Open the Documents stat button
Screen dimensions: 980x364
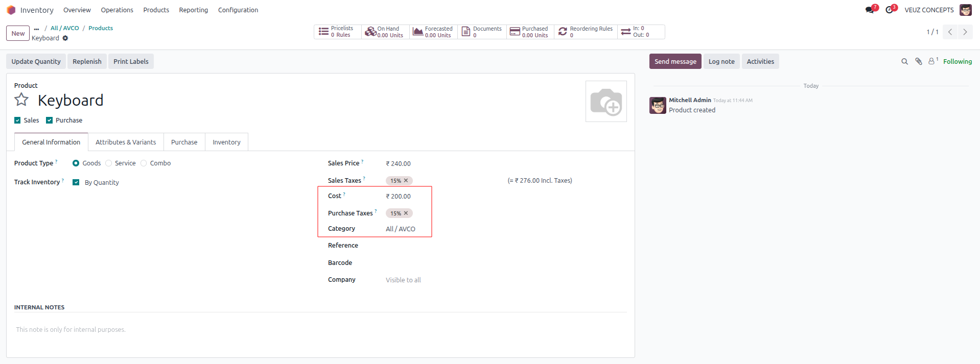482,32
